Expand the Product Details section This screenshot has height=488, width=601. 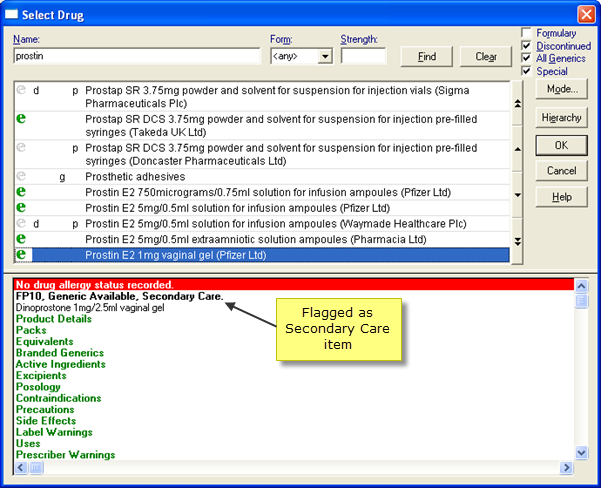coord(53,319)
